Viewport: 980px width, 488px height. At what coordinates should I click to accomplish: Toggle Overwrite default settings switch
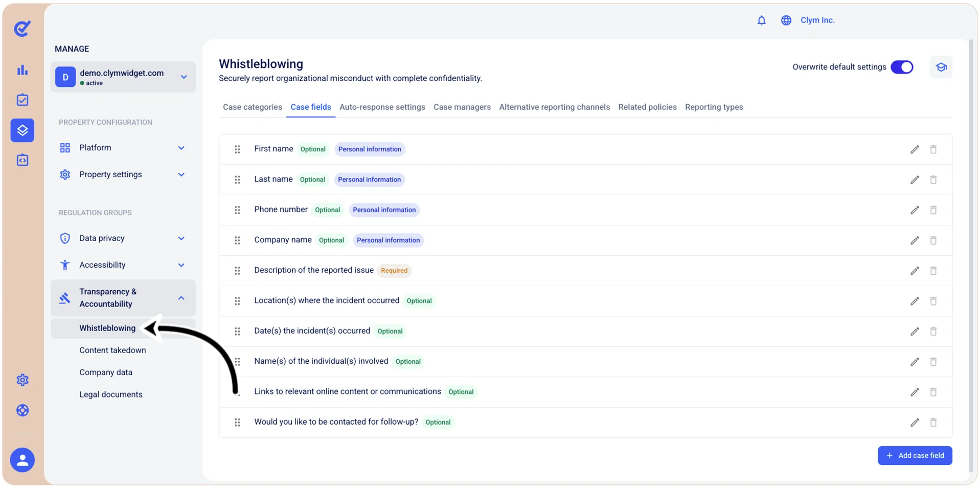[902, 67]
